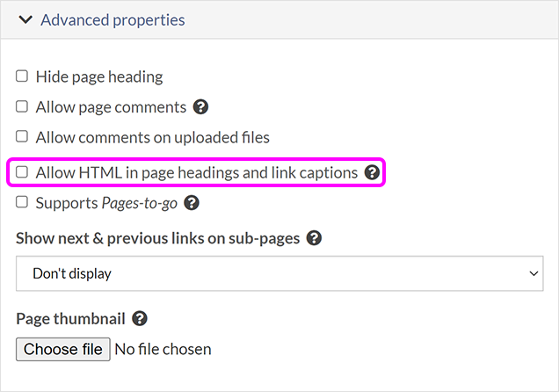Open help icon for next & previous links

point(314,238)
